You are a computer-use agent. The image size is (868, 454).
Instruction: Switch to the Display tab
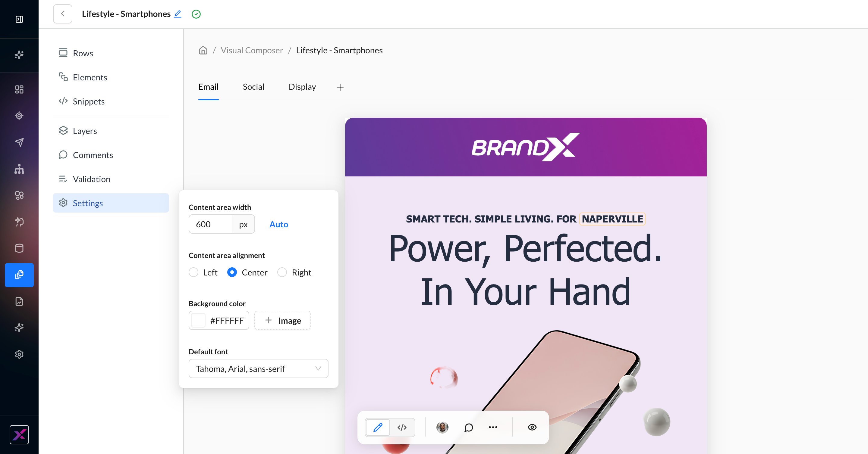[302, 87]
